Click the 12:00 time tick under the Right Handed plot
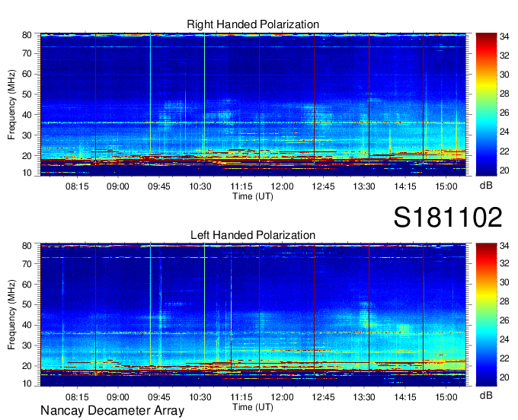Viewport: 518px width, 420px height. (x=282, y=186)
